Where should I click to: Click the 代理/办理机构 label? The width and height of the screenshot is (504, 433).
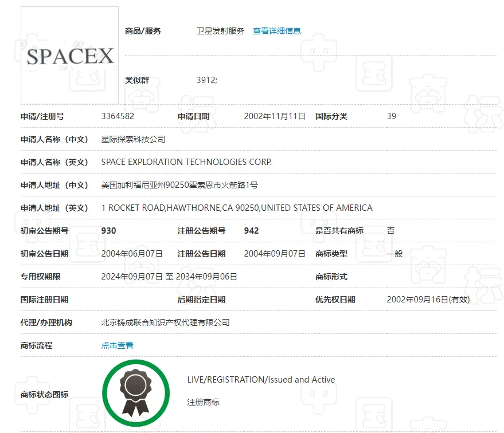(x=46, y=322)
